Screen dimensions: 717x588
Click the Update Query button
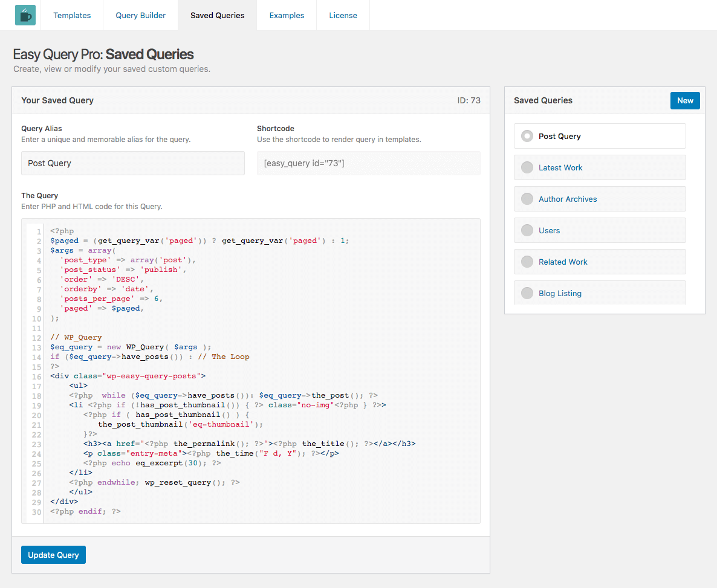pos(53,555)
